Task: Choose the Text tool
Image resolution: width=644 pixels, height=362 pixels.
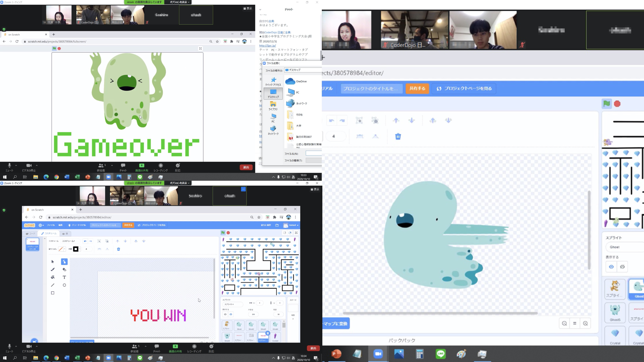Action: tap(64, 277)
